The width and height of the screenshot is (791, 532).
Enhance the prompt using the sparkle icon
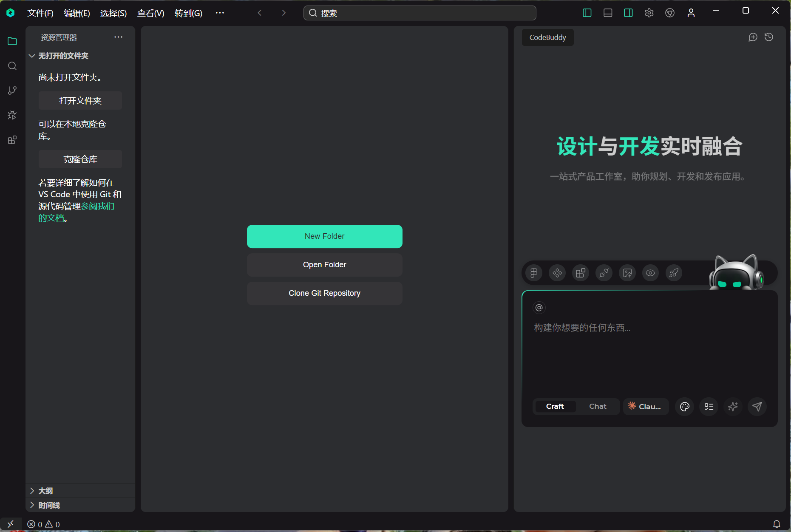click(733, 407)
